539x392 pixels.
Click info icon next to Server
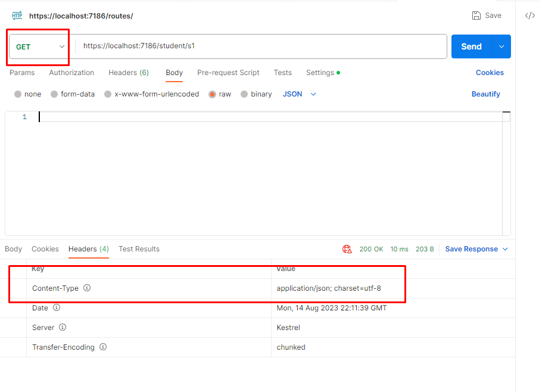point(62,327)
